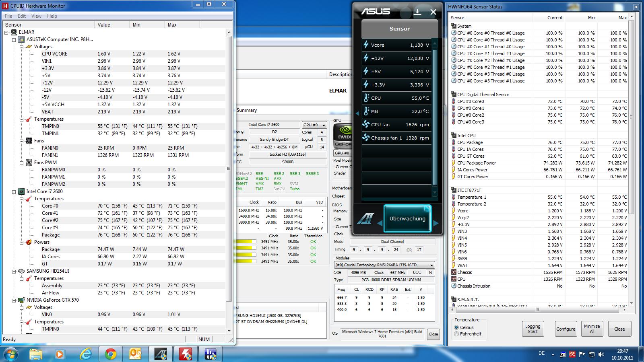Image resolution: width=644 pixels, height=362 pixels.
Task: Click the SAMSUNG HD154UI drive icon
Action: coord(21,271)
